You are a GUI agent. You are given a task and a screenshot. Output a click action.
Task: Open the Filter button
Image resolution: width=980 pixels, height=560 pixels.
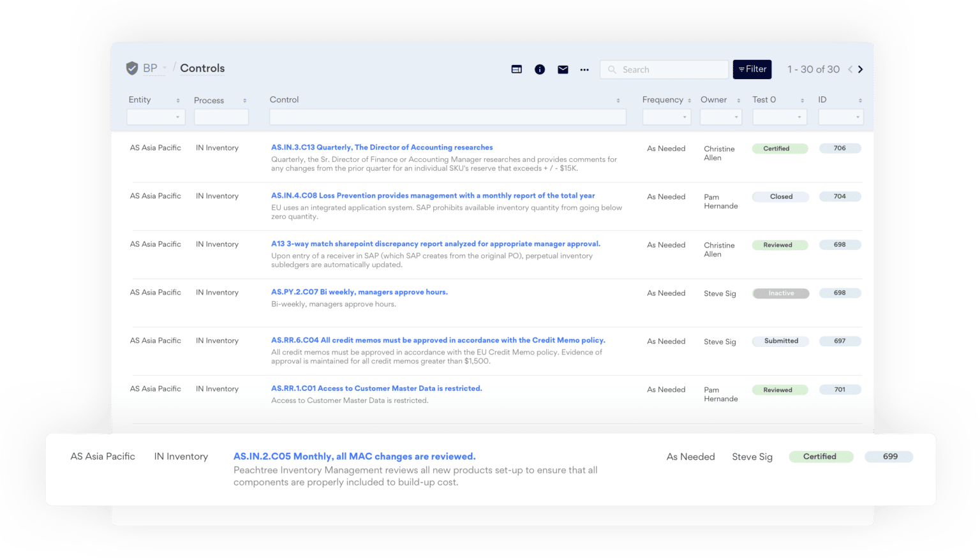point(752,69)
